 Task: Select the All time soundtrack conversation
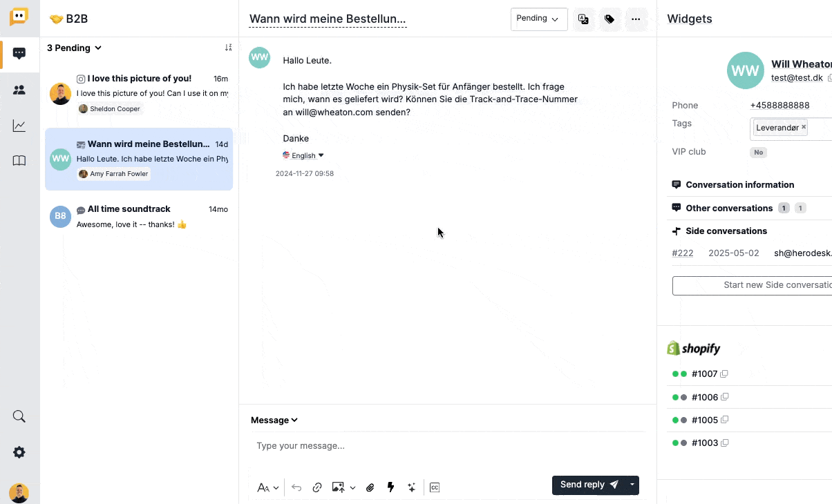pos(138,217)
